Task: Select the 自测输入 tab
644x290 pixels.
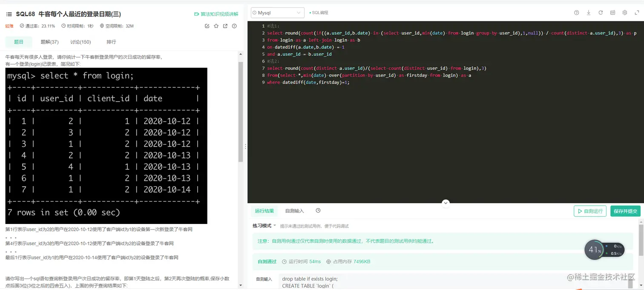Action: 294,211
